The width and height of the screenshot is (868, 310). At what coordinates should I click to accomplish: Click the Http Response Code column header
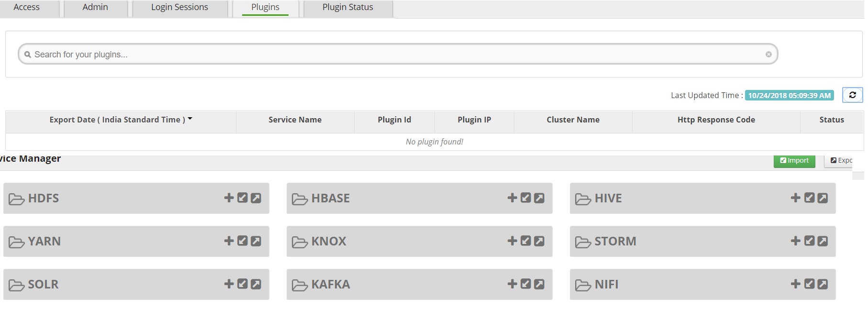pos(716,120)
